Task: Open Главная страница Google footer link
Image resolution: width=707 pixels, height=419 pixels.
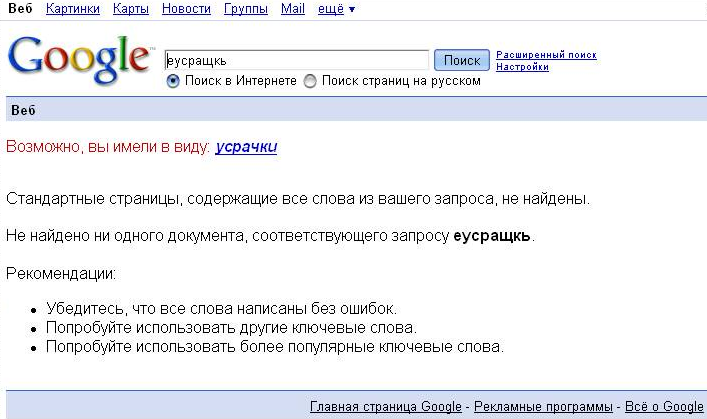Action: [x=386, y=406]
